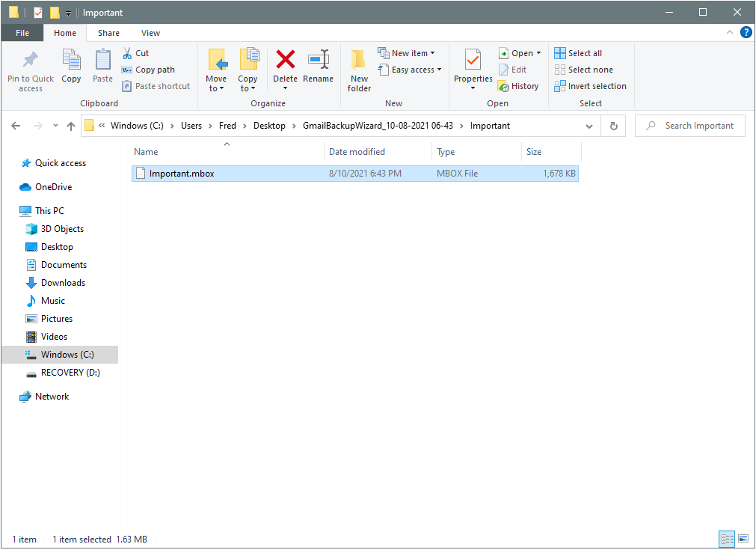
Task: Click the Rename icon in ribbon
Action: 319,60
